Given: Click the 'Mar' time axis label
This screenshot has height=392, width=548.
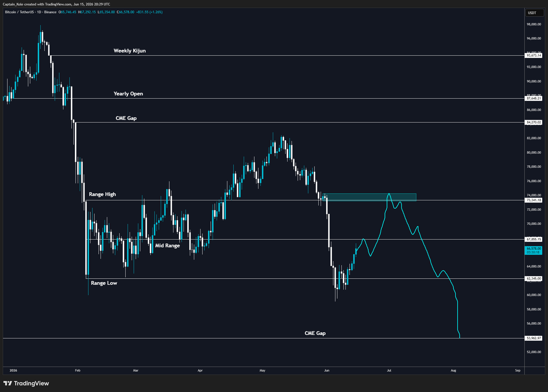Looking at the screenshot, I should pos(135,370).
